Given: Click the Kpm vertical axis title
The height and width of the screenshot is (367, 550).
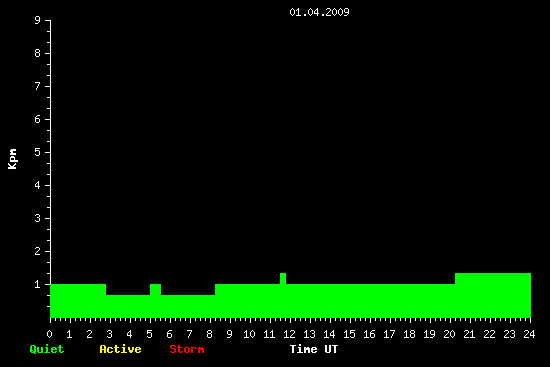Looking at the screenshot, I should [x=13, y=159].
